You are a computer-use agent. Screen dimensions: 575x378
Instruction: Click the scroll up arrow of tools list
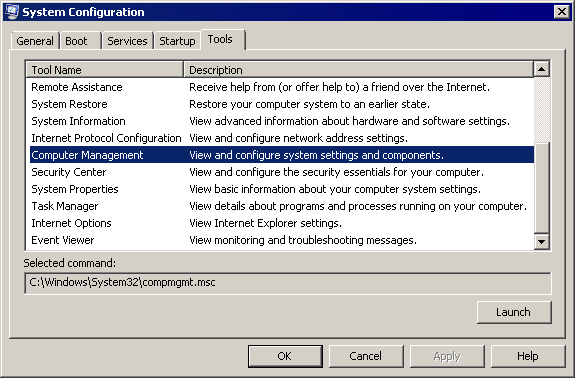coord(542,69)
